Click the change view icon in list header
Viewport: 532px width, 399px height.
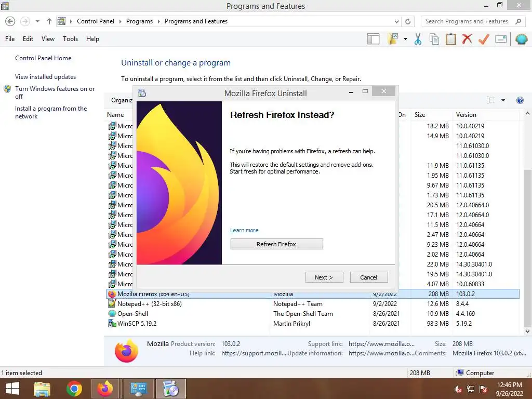click(490, 100)
